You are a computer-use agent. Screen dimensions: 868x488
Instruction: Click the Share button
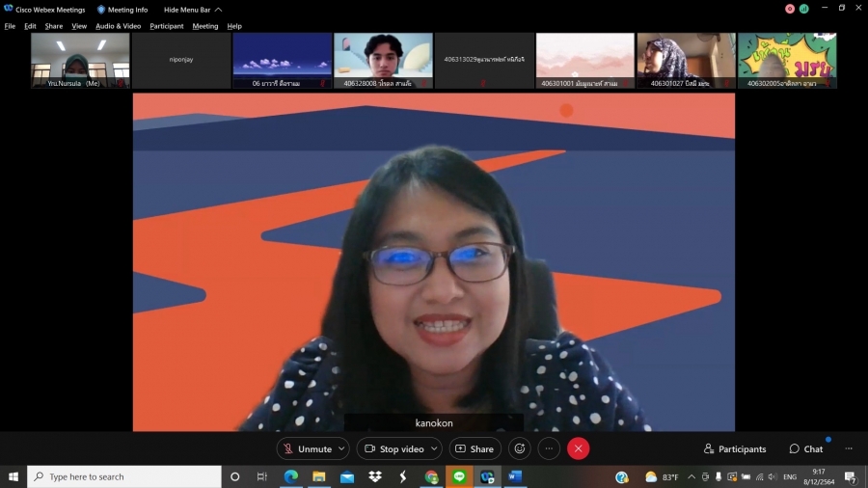[x=474, y=448]
